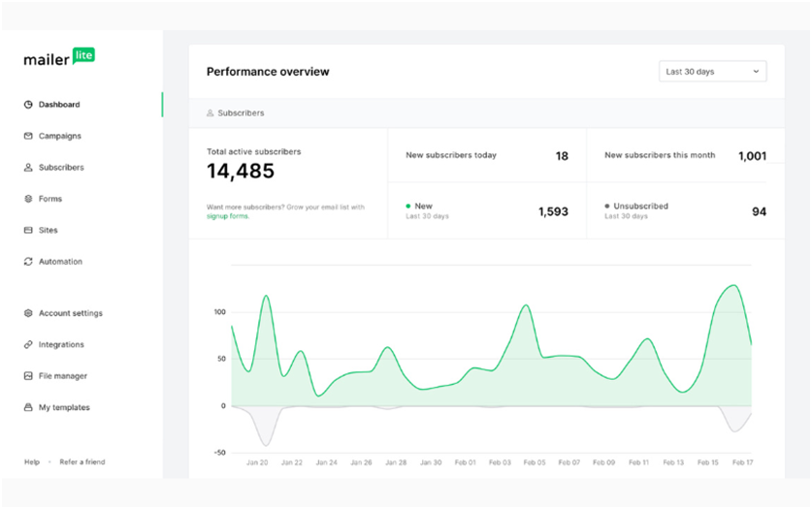
Task: Click the Dashboard clock icon in sidebar
Action: [x=28, y=105]
